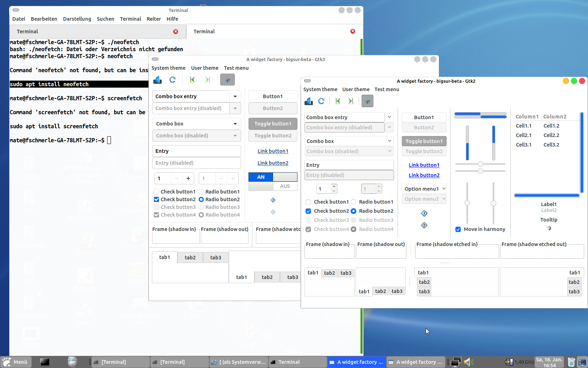Select Radio button2 in the Gtk2 window
The image size is (588, 368).
(x=353, y=211)
